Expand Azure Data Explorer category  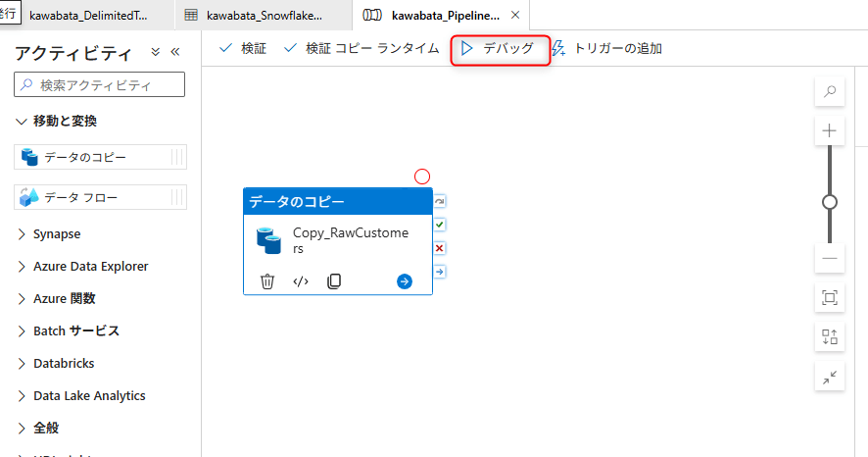tap(22, 267)
